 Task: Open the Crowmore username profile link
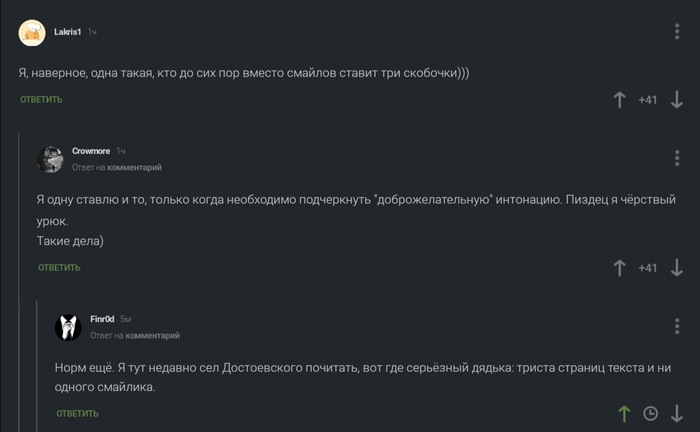[91, 151]
